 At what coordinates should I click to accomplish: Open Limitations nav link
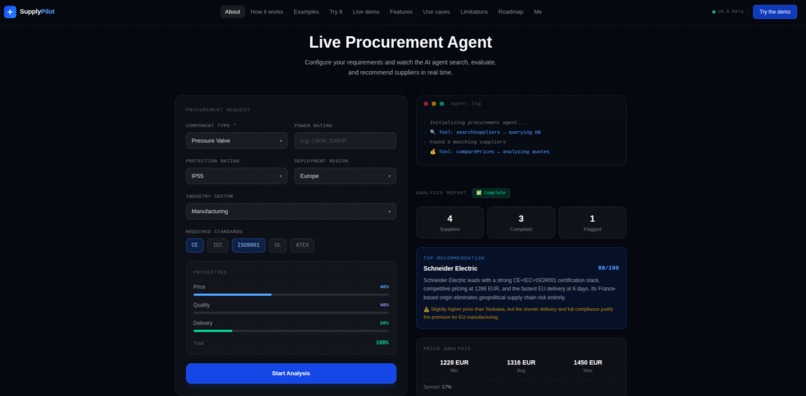coord(474,12)
